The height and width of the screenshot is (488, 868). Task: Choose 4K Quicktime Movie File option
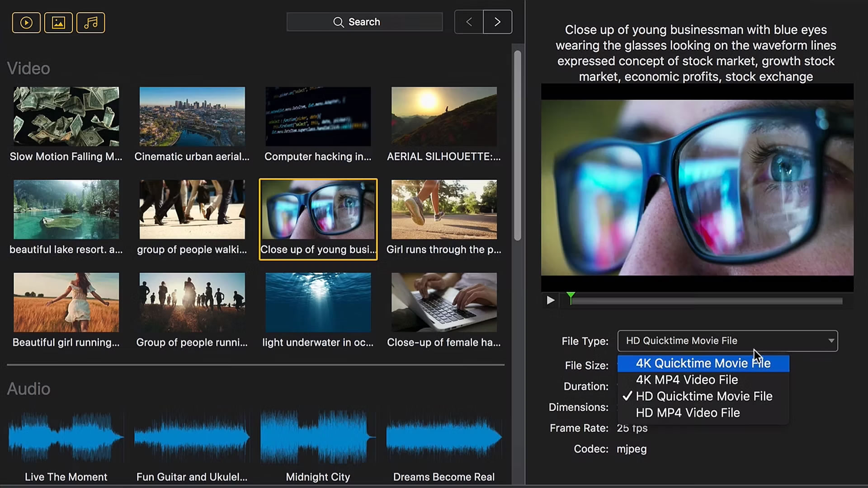click(x=703, y=363)
